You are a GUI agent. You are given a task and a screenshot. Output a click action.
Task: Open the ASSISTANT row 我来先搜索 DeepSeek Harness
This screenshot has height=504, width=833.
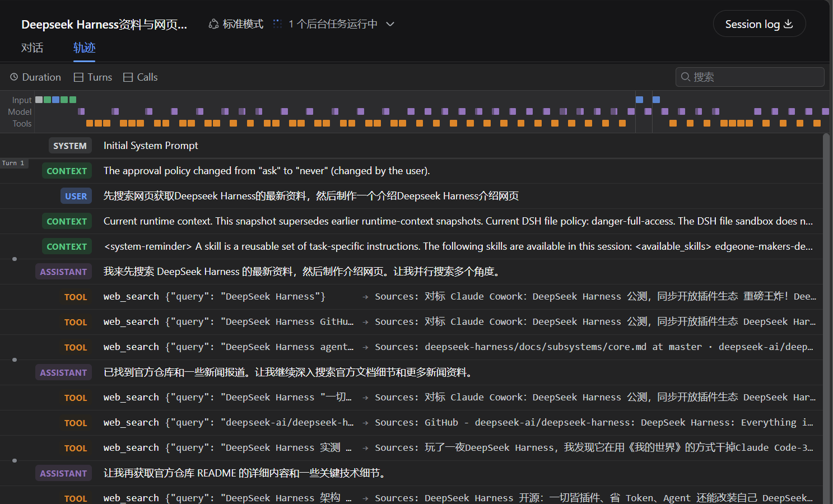coord(411,272)
